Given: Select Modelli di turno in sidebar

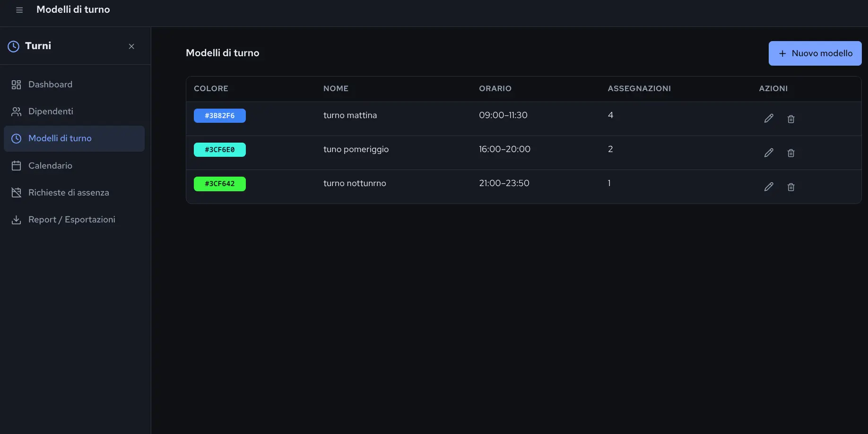Looking at the screenshot, I should tap(74, 138).
